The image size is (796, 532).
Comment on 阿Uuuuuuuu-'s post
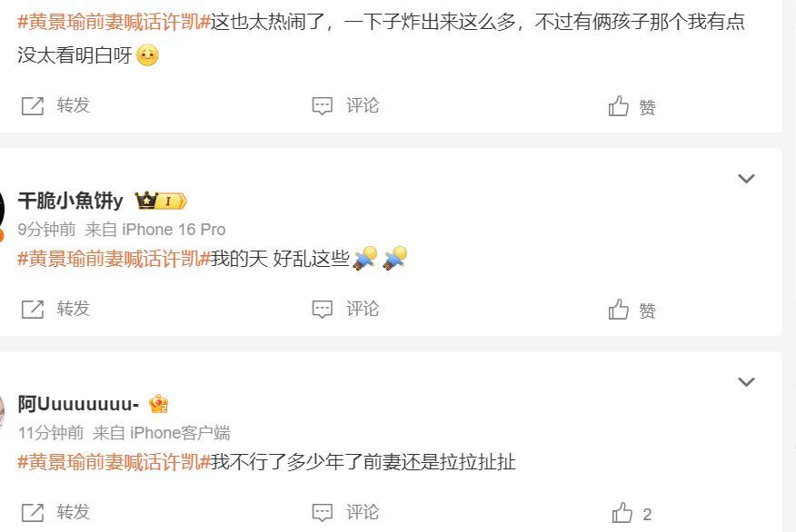coord(345,512)
